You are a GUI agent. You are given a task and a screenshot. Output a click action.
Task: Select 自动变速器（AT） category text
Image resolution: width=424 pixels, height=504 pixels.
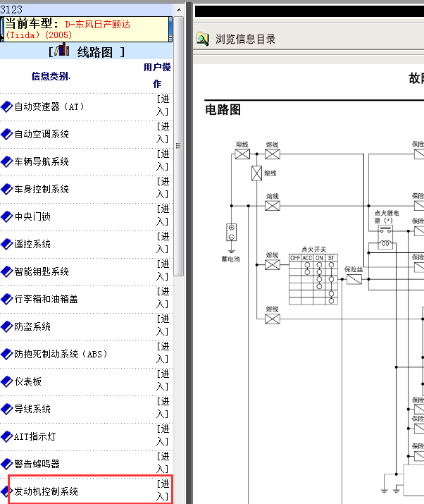(x=49, y=106)
